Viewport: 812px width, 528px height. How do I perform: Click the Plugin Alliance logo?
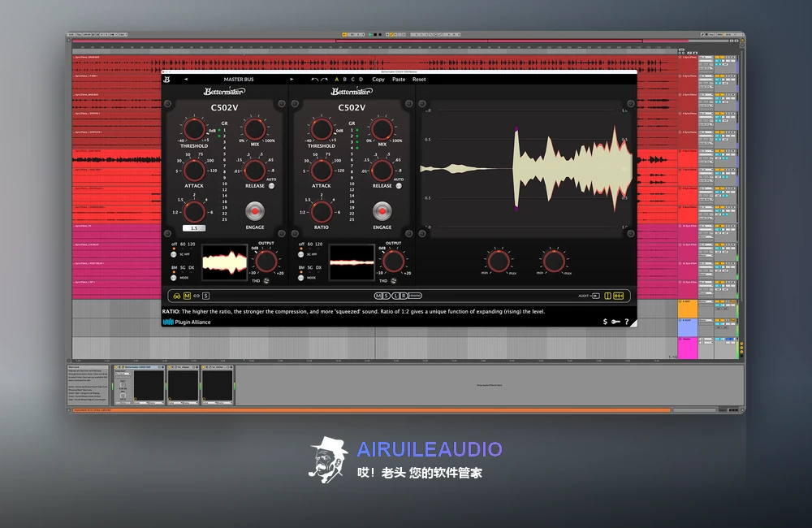(x=187, y=322)
